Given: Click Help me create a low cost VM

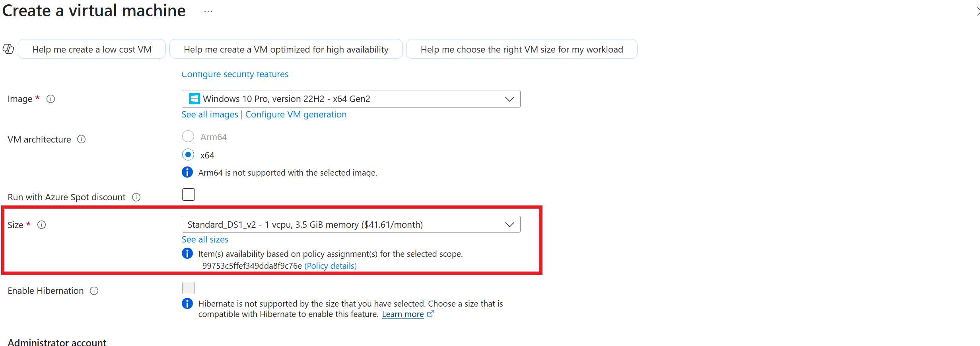Looking at the screenshot, I should [92, 49].
